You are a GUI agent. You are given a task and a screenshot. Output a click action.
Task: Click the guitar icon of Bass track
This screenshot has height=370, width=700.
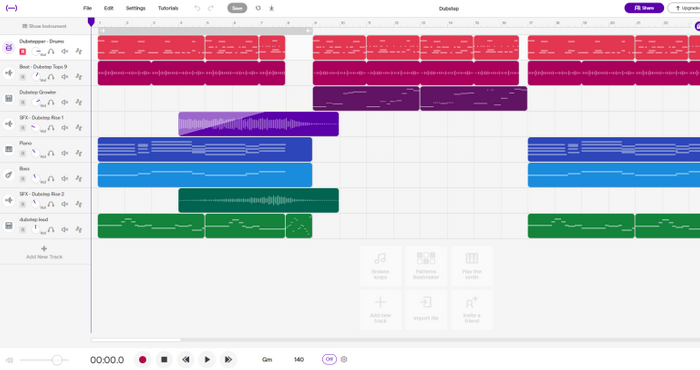point(8,175)
